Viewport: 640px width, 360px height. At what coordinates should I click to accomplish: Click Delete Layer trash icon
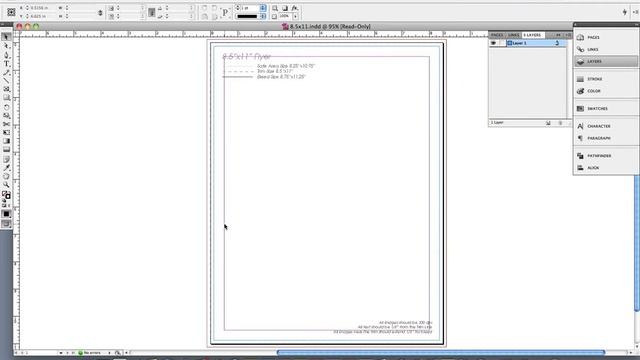(560, 123)
